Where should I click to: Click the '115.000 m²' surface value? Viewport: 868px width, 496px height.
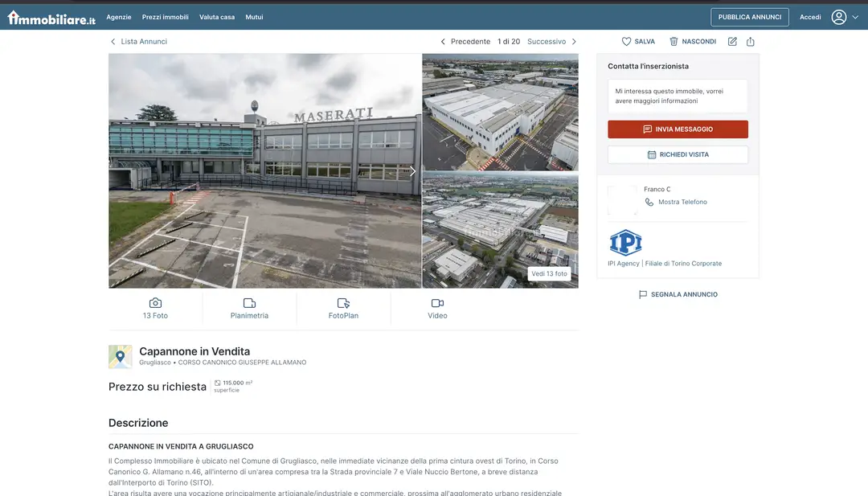click(237, 383)
